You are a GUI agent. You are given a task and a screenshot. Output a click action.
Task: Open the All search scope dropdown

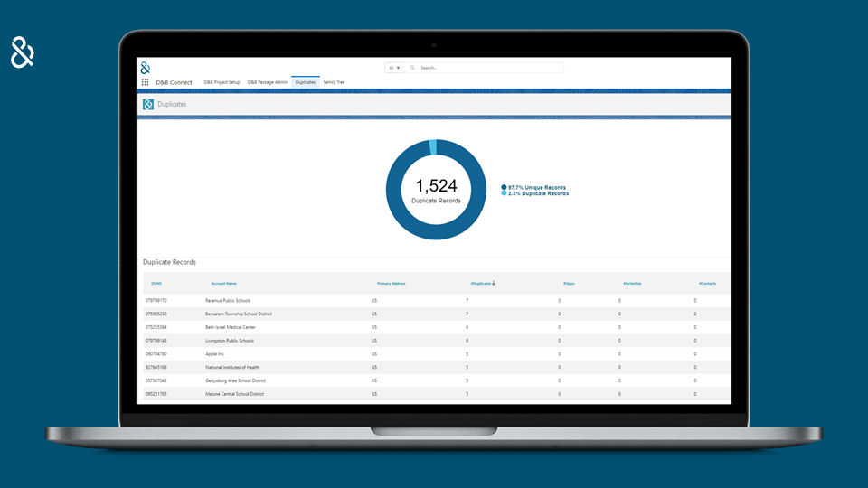tap(394, 68)
